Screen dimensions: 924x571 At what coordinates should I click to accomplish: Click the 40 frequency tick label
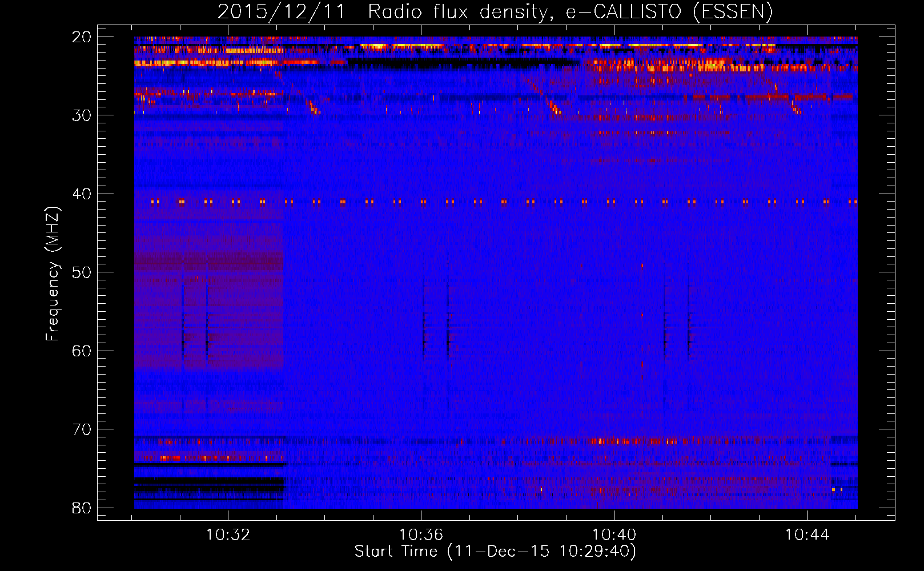pos(82,194)
